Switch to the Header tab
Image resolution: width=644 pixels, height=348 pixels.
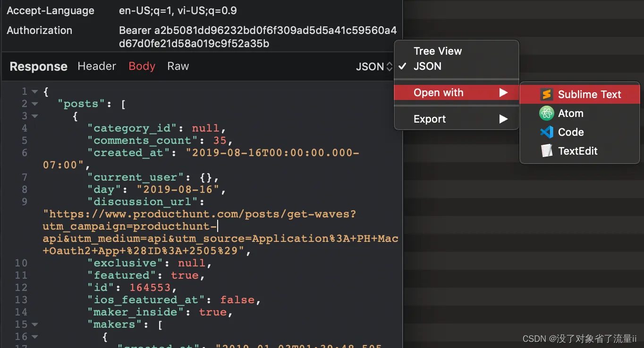pyautogui.click(x=97, y=66)
